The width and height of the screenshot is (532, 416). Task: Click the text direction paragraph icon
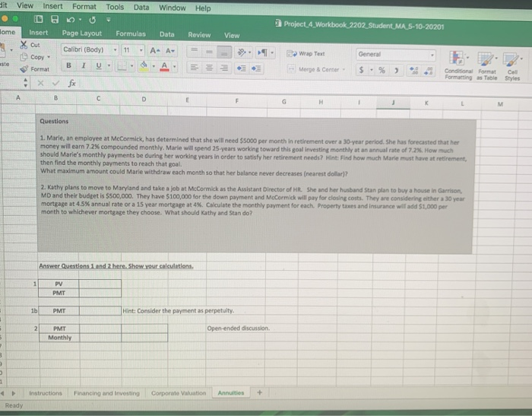tap(263, 52)
